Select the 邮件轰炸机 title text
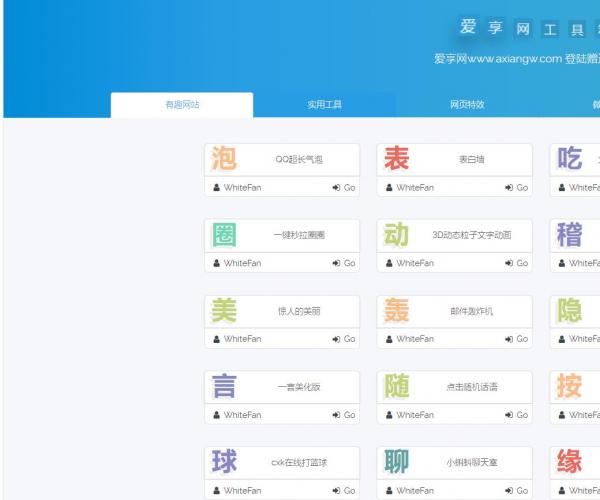The height and width of the screenshot is (500, 600). 472,311
